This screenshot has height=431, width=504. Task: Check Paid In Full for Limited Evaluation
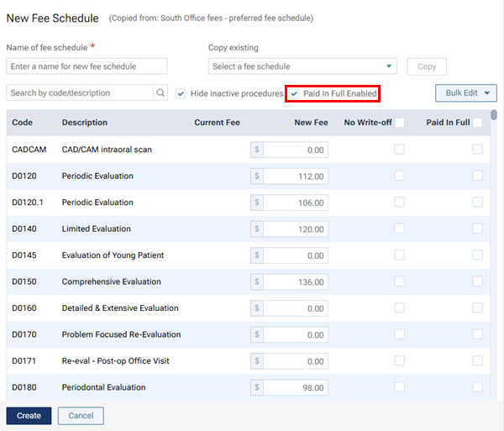[x=477, y=229]
